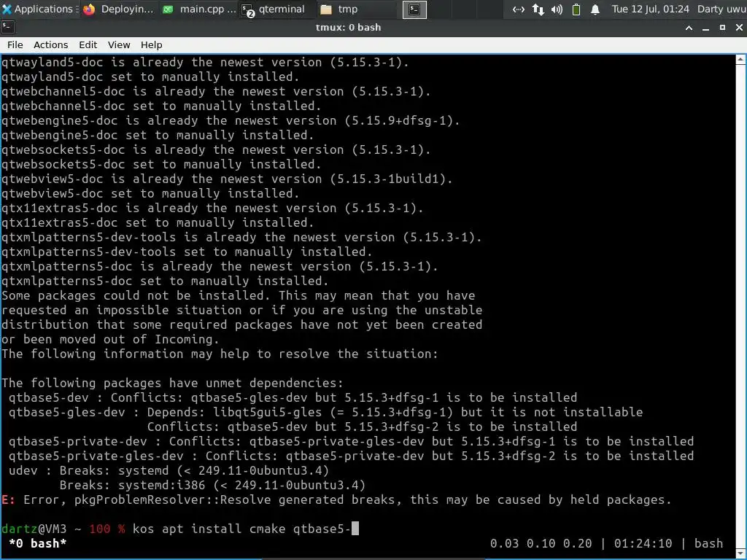Open the View menu
Screen dimensions: 747x560
click(x=119, y=44)
